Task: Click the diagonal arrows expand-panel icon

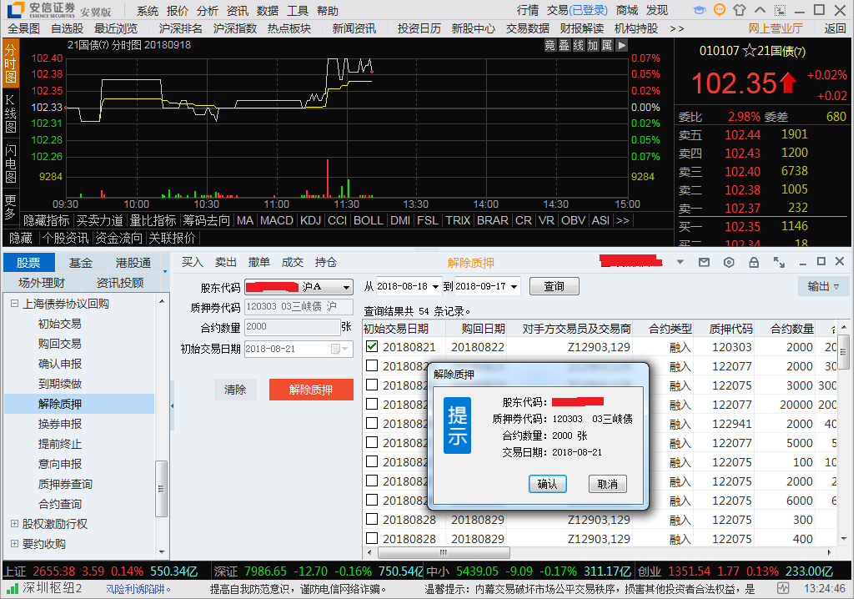Action: [x=780, y=262]
